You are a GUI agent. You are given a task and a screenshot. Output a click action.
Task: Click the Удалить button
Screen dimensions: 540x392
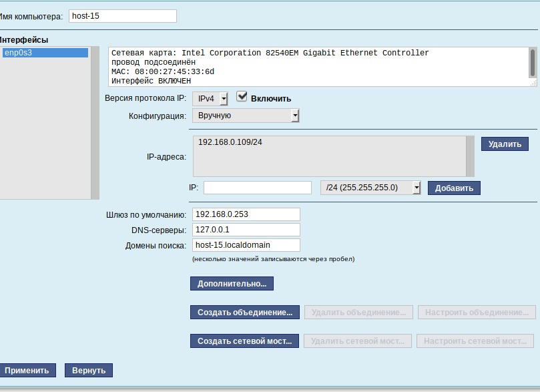(505, 144)
